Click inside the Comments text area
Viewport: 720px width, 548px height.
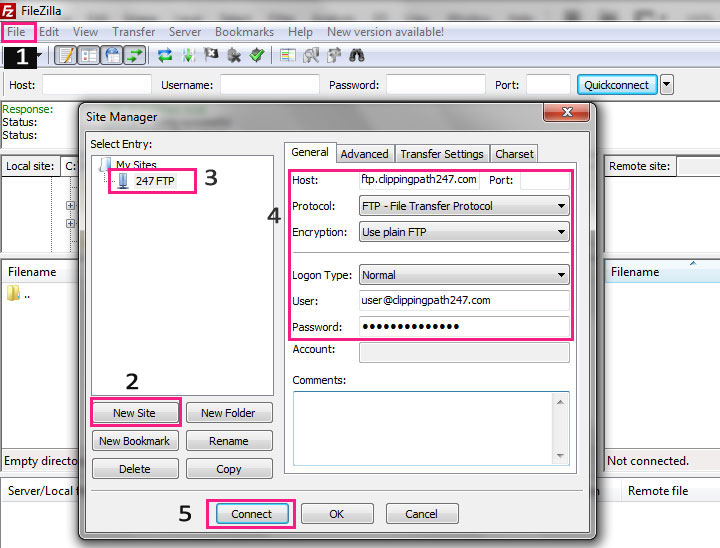[x=424, y=428]
